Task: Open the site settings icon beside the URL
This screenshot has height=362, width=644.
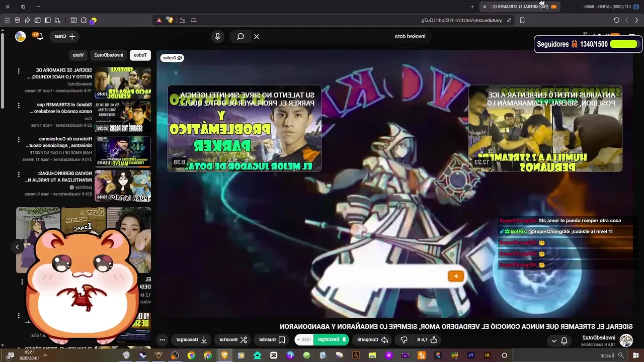Action: point(509,20)
